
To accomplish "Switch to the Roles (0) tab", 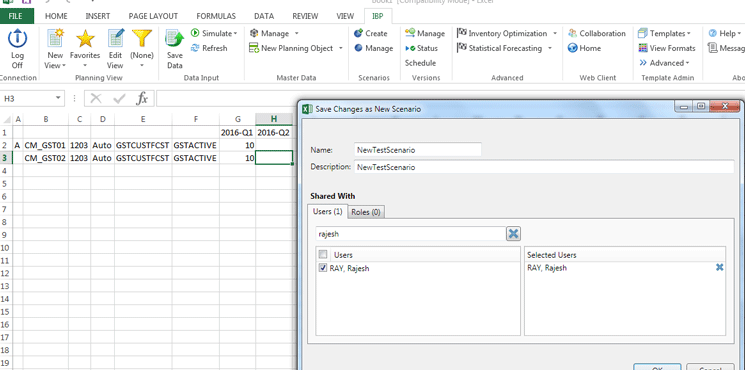I will pos(365,212).
